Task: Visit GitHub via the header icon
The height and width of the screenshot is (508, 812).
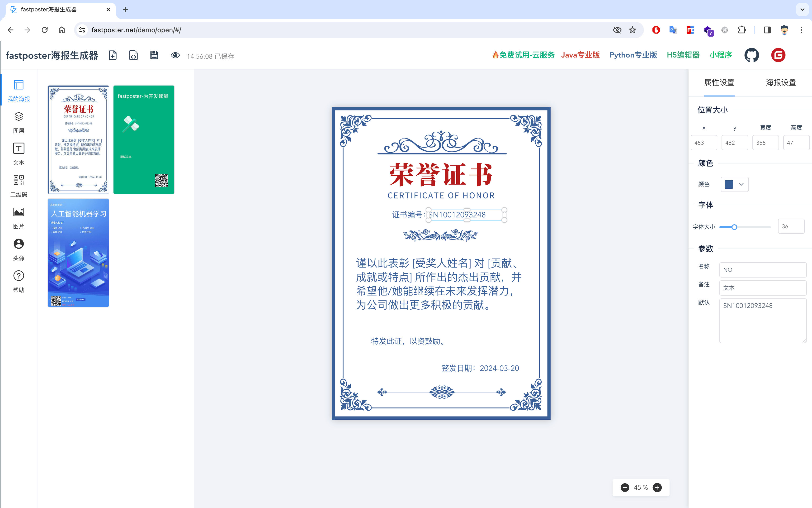Action: pyautogui.click(x=752, y=55)
